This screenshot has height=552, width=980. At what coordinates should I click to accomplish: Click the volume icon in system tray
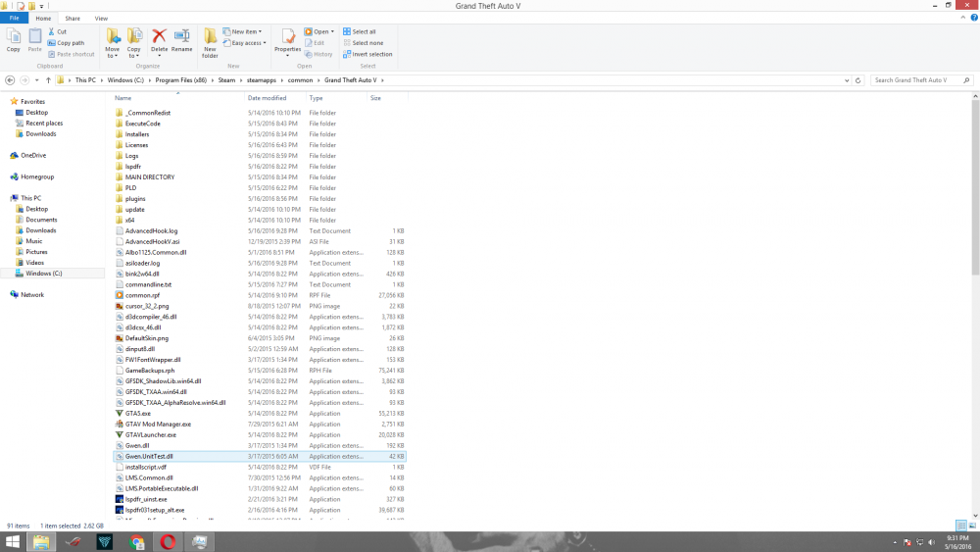click(x=931, y=542)
